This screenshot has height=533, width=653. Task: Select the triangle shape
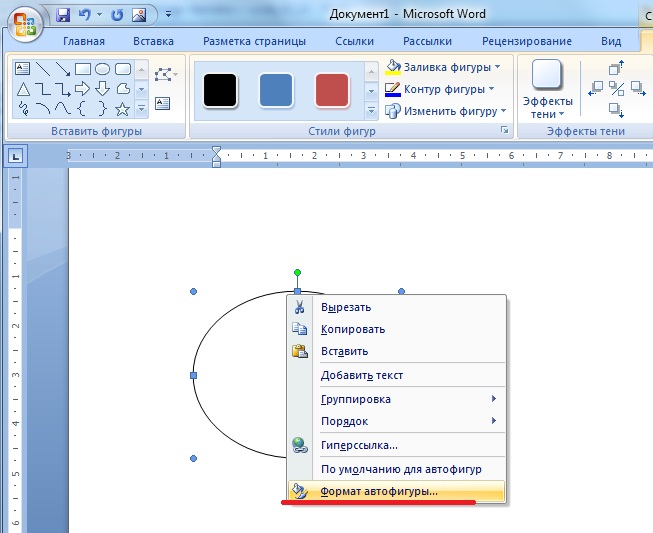[23, 89]
